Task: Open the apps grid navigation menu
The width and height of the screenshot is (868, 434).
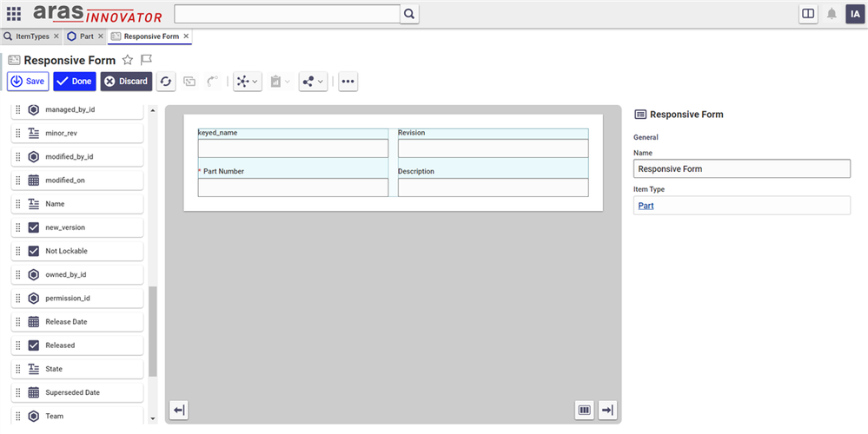Action: [14, 14]
